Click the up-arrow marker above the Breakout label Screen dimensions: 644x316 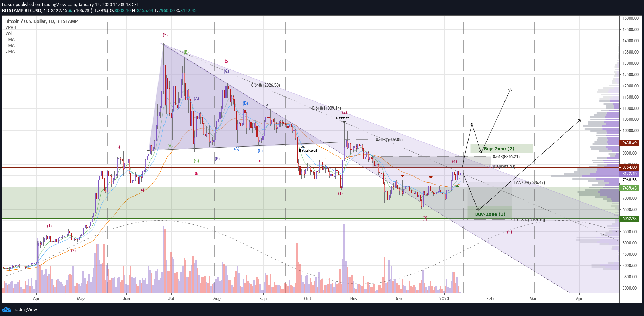coord(303,147)
